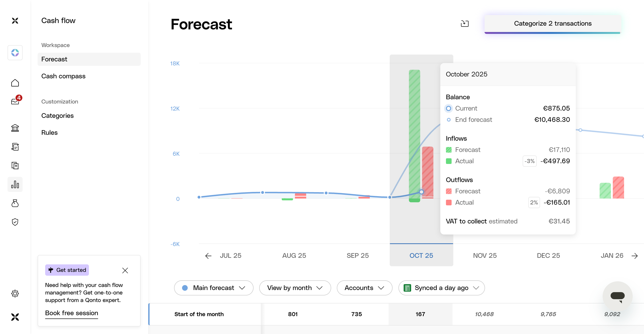Click the export icon beside Categorize button
This screenshot has height=334, width=644.
pyautogui.click(x=465, y=24)
